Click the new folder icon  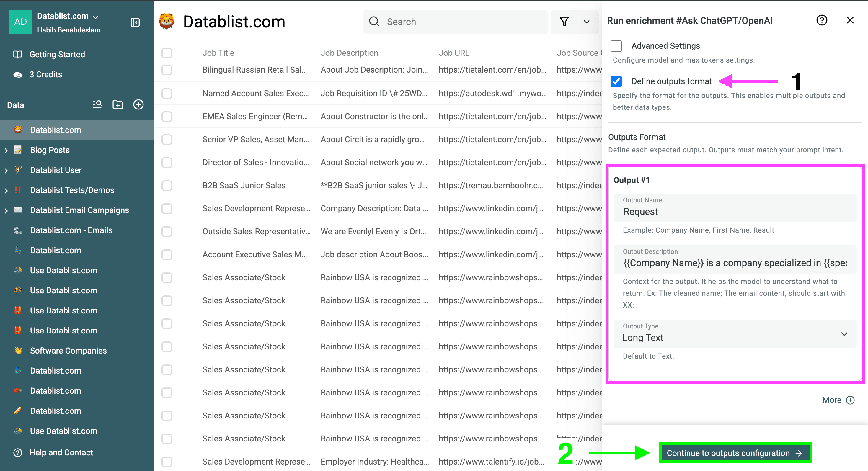pyautogui.click(x=118, y=104)
